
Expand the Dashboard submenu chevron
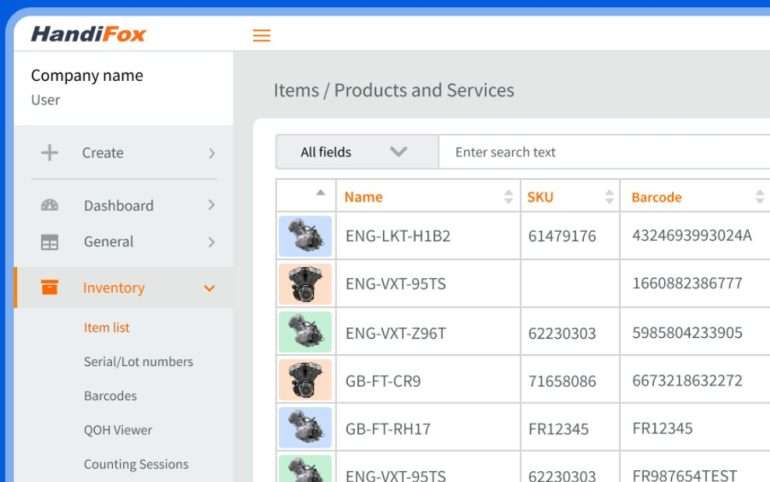[x=212, y=205]
